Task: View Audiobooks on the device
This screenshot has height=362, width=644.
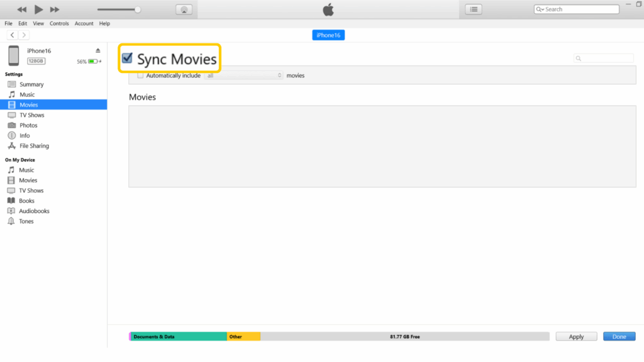Action: click(x=35, y=211)
